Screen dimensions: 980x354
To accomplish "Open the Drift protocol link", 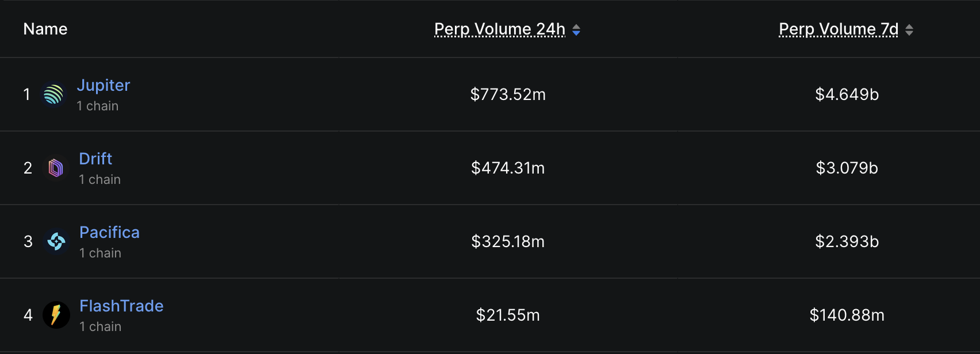I will click(x=95, y=159).
